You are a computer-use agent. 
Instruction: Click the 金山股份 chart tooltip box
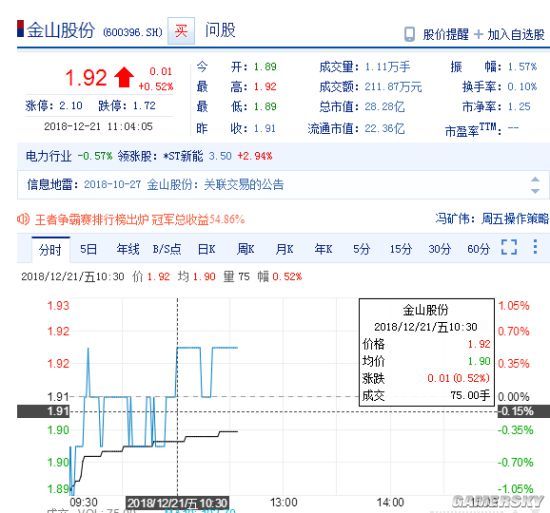pyautogui.click(x=427, y=352)
